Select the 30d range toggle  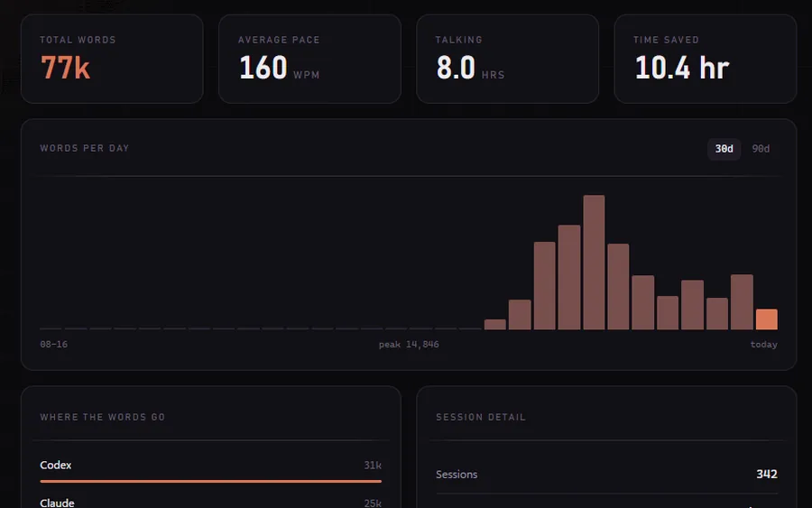(x=724, y=149)
